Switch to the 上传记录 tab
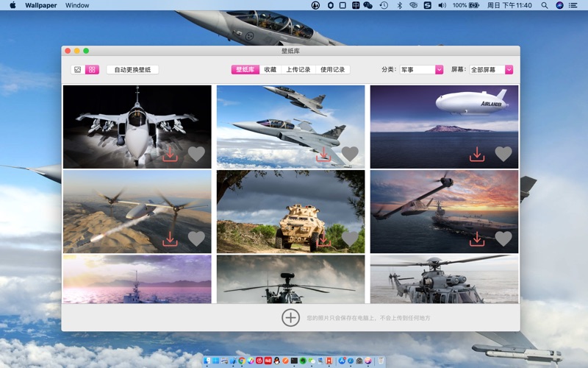588x368 pixels. [x=298, y=69]
